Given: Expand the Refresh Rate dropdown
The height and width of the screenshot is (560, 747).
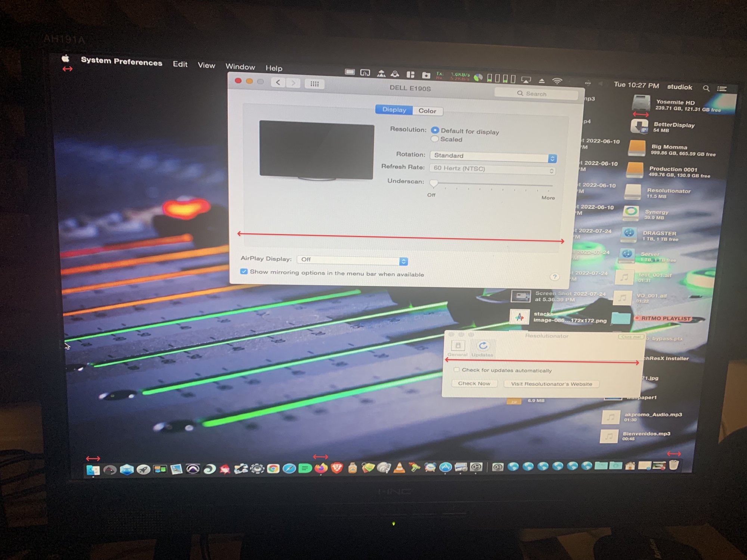Looking at the screenshot, I should (x=492, y=169).
